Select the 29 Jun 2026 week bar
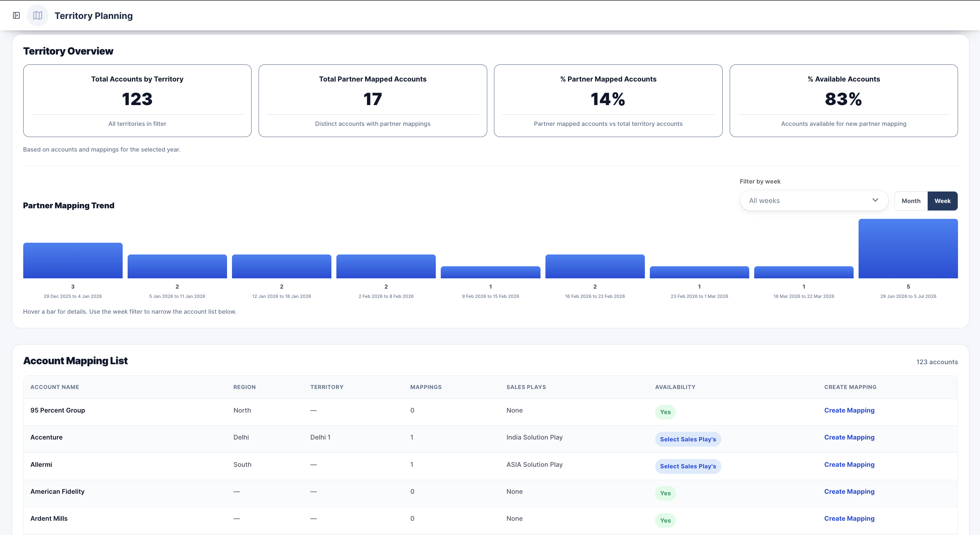This screenshot has width=980, height=535. (908, 249)
